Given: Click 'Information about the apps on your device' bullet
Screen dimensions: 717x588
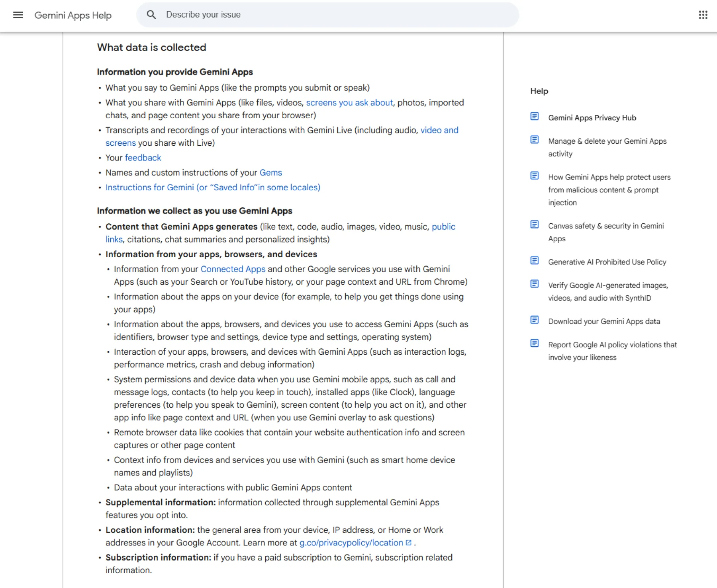Looking at the screenshot, I should [x=289, y=303].
